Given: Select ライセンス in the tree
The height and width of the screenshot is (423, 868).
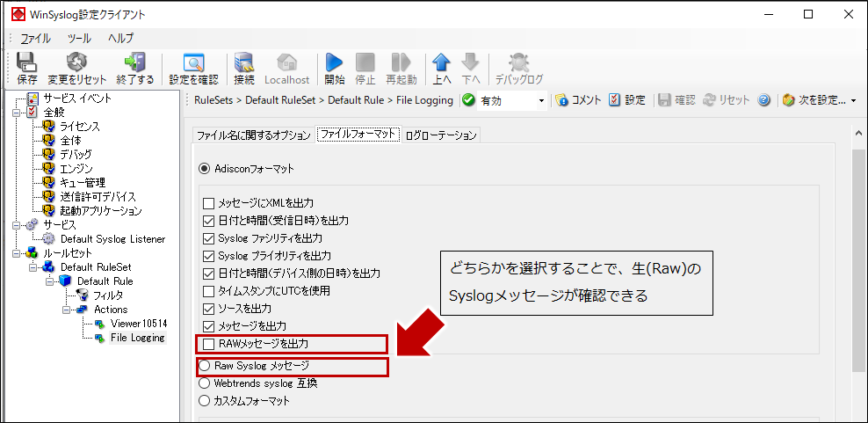Looking at the screenshot, I should click(80, 127).
